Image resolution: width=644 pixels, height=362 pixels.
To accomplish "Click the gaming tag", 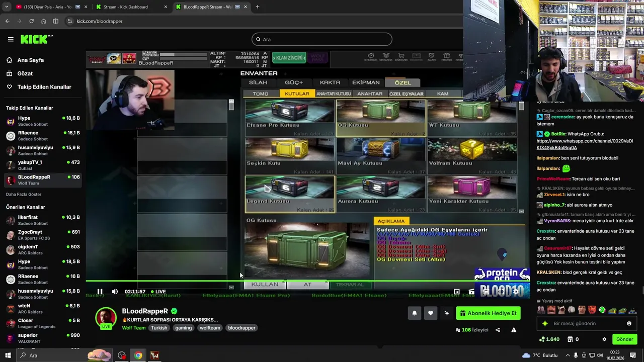I will 184,328.
